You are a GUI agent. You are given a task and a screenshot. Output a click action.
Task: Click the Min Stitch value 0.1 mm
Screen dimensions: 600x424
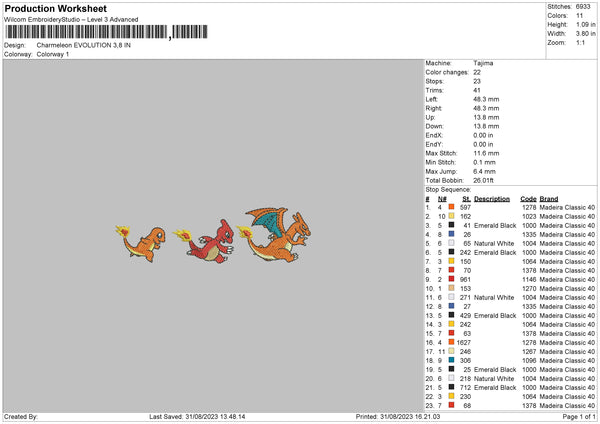484,162
